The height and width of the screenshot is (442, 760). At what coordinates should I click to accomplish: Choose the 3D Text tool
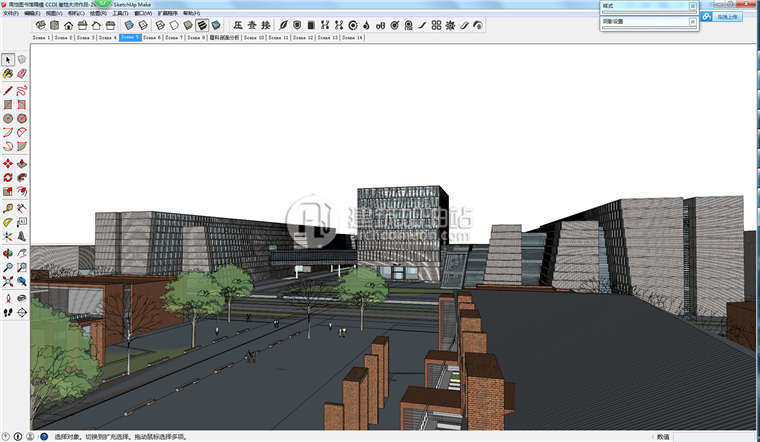22,237
